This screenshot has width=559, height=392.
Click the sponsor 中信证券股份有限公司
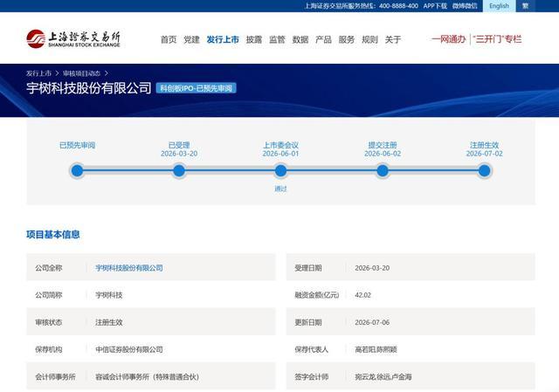pos(129,349)
